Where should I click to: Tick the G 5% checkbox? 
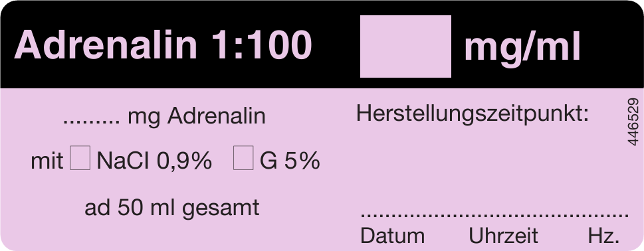click(x=243, y=158)
